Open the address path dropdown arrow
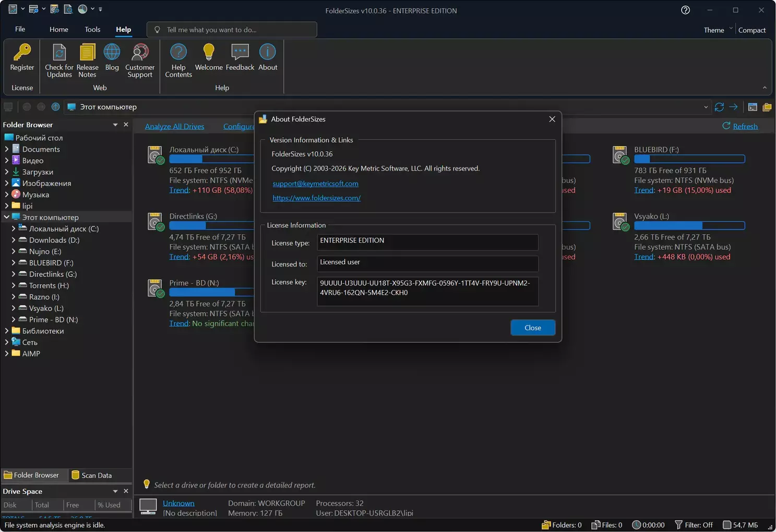The width and height of the screenshot is (776, 532). click(706, 107)
